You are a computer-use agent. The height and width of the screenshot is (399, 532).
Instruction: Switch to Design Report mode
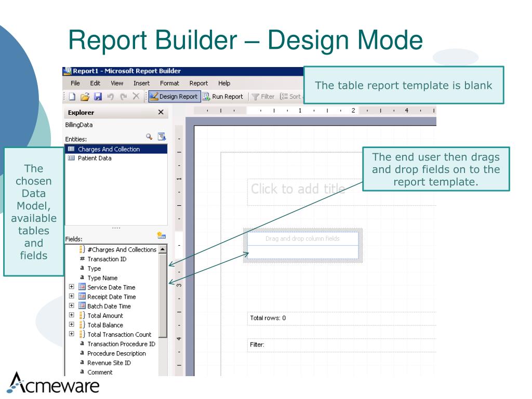pyautogui.click(x=174, y=96)
